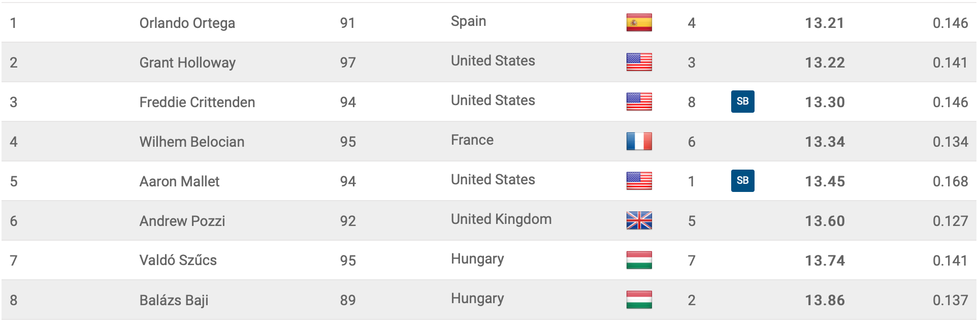Image resolution: width=980 pixels, height=326 pixels.
Task: Open Orlando Ortega's athlete profile
Action: coord(187,23)
